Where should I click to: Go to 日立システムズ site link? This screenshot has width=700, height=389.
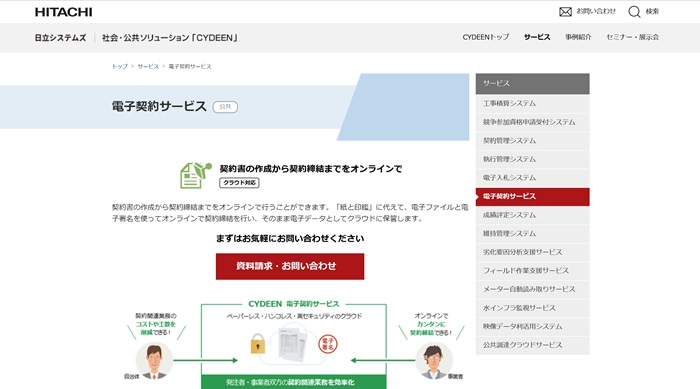coord(60,38)
